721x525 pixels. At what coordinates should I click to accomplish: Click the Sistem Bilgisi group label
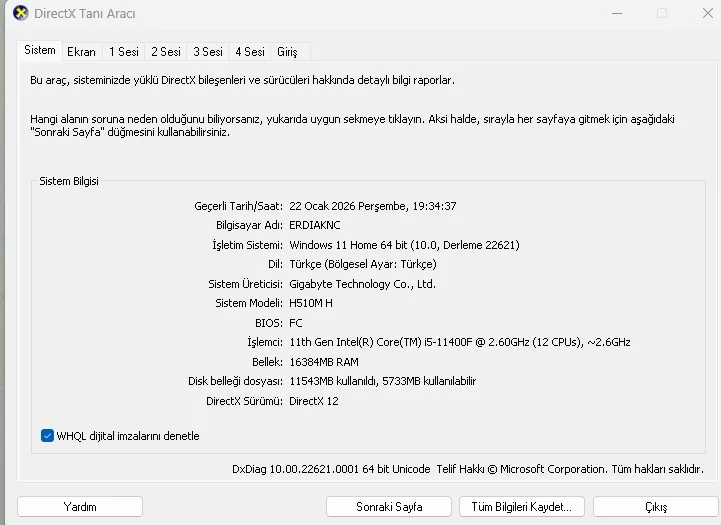[x=69, y=181]
